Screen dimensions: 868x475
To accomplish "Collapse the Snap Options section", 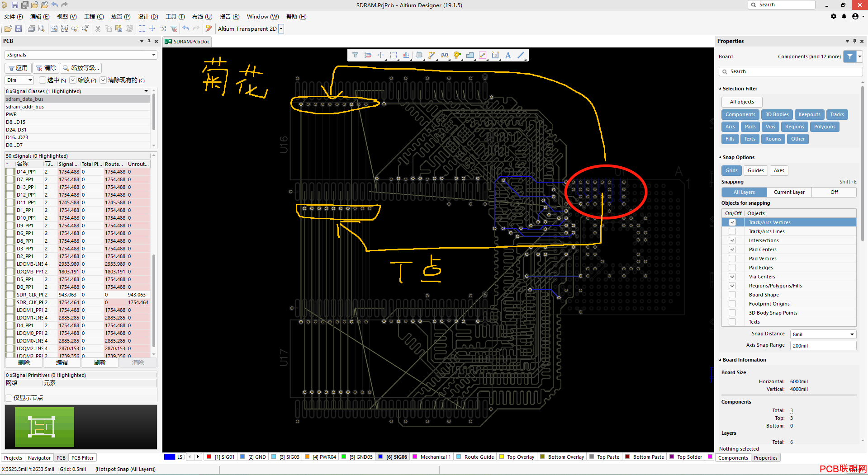I will click(720, 157).
